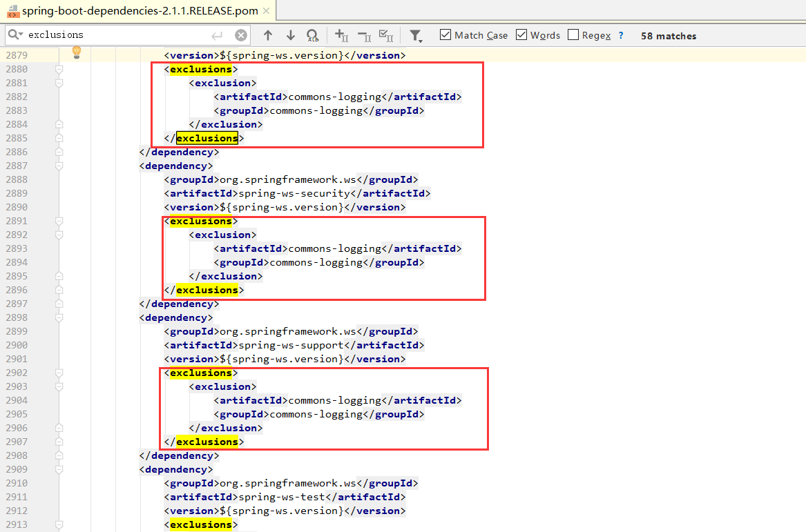
Task: Click commons-logging artifactId on line 2893
Action: pyautogui.click(x=335, y=248)
